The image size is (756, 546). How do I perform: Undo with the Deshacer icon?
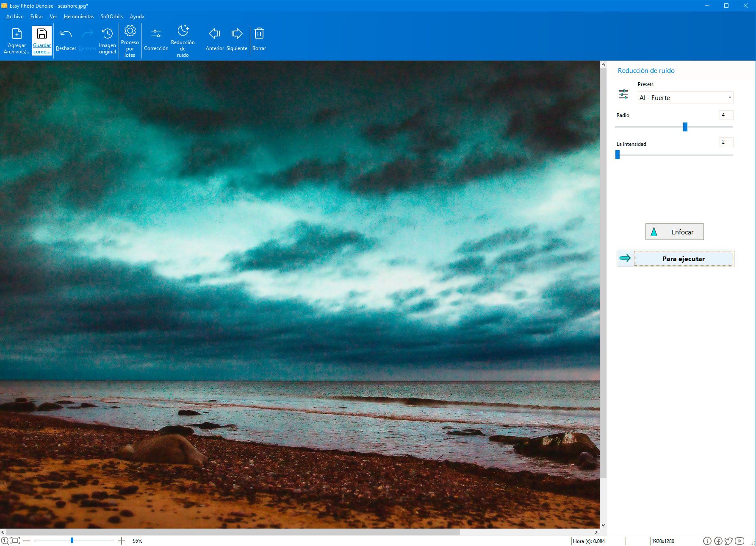tap(66, 34)
